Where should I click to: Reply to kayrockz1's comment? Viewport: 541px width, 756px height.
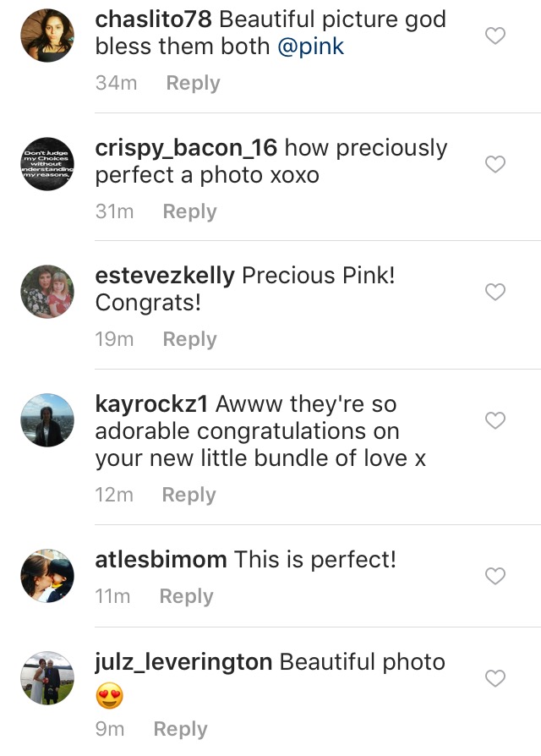point(189,495)
